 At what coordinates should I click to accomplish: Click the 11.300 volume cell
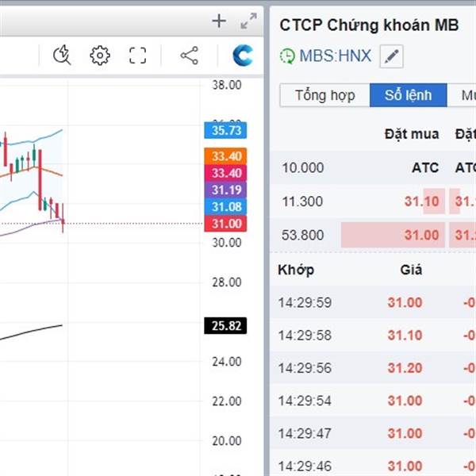click(x=302, y=202)
